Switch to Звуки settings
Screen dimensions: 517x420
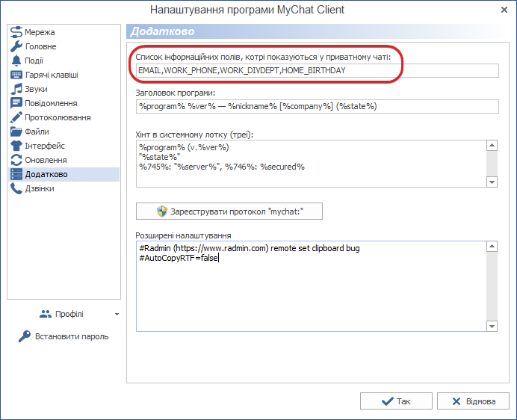pos(64,89)
